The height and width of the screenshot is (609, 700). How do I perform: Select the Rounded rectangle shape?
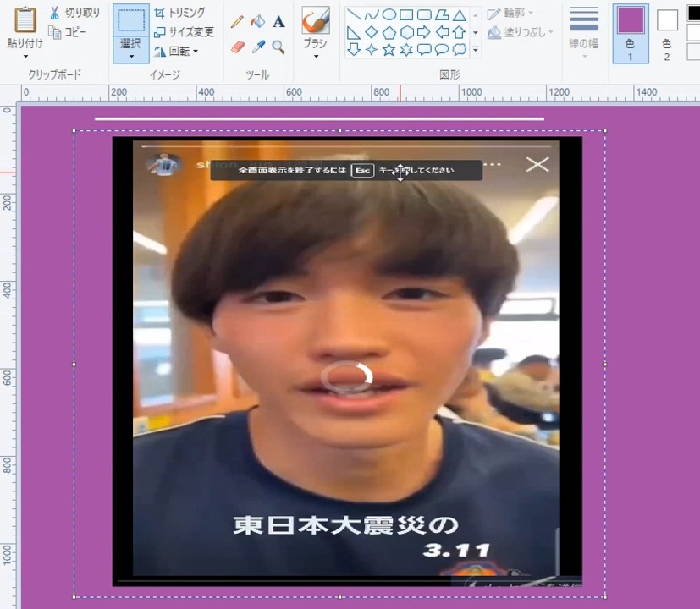click(x=424, y=15)
